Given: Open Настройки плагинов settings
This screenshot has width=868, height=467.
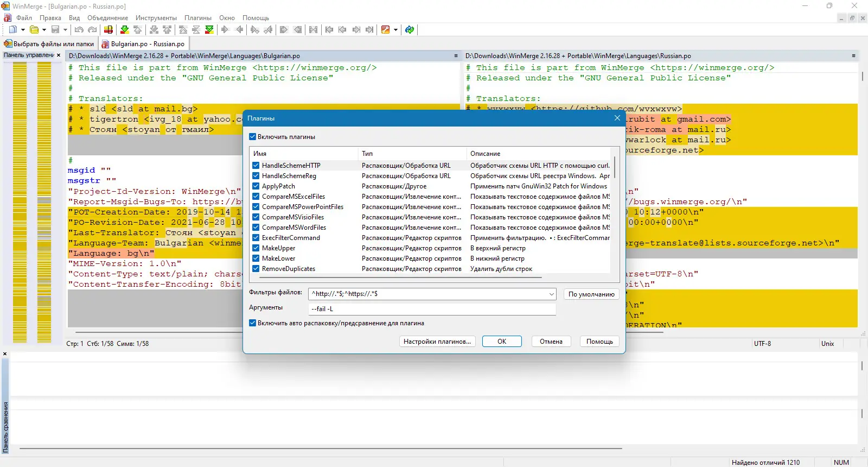Looking at the screenshot, I should pyautogui.click(x=437, y=342).
